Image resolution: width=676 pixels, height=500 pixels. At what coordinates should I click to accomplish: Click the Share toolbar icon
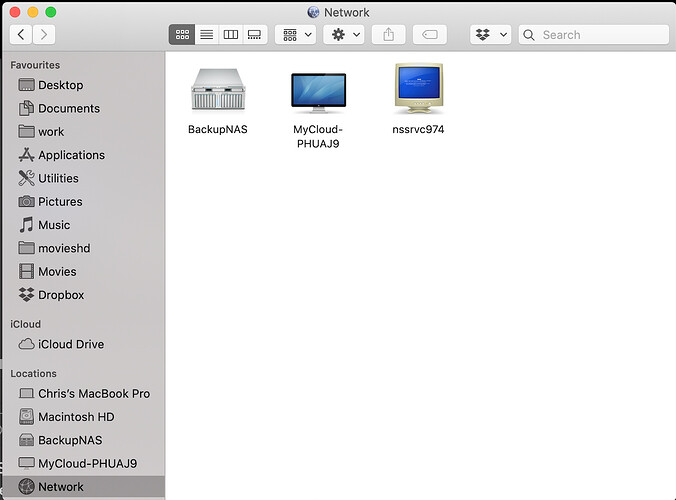click(387, 34)
